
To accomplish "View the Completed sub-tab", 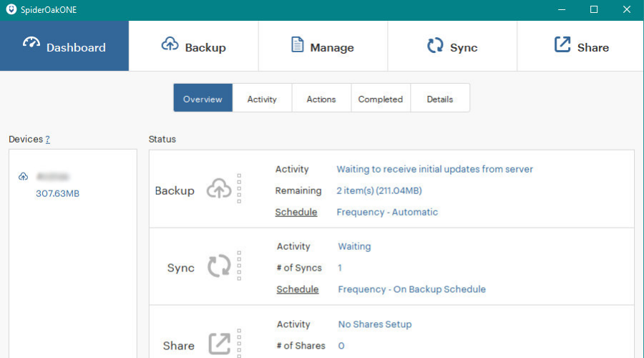I will [381, 98].
